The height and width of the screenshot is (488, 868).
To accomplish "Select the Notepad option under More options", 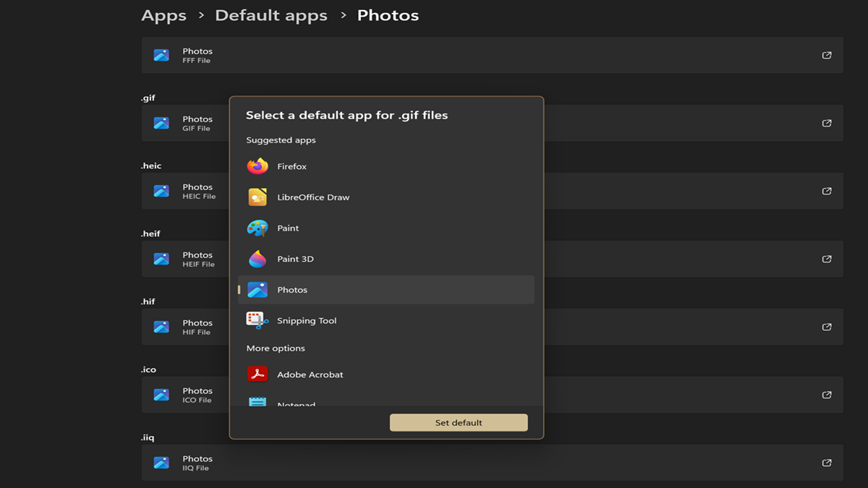I will pyautogui.click(x=297, y=403).
